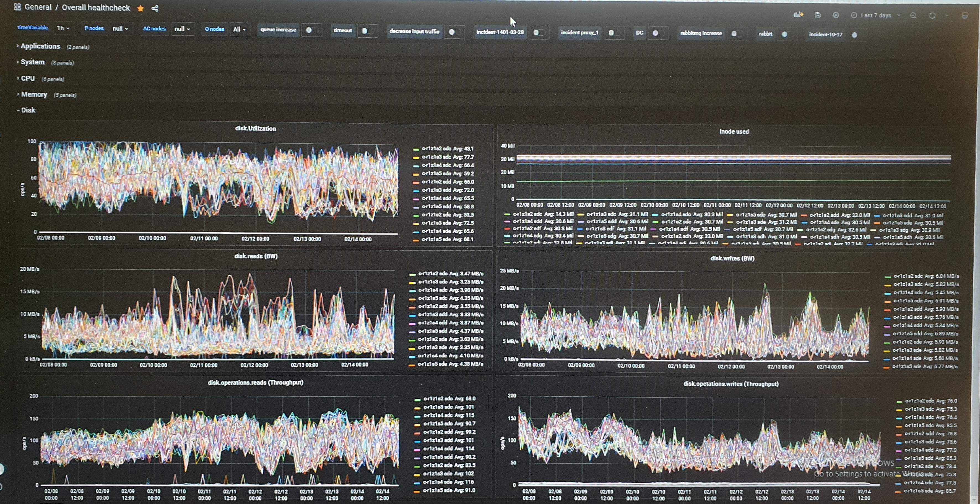Open the timeVariable 1h dropdown
The width and height of the screenshot is (980, 504).
click(63, 28)
